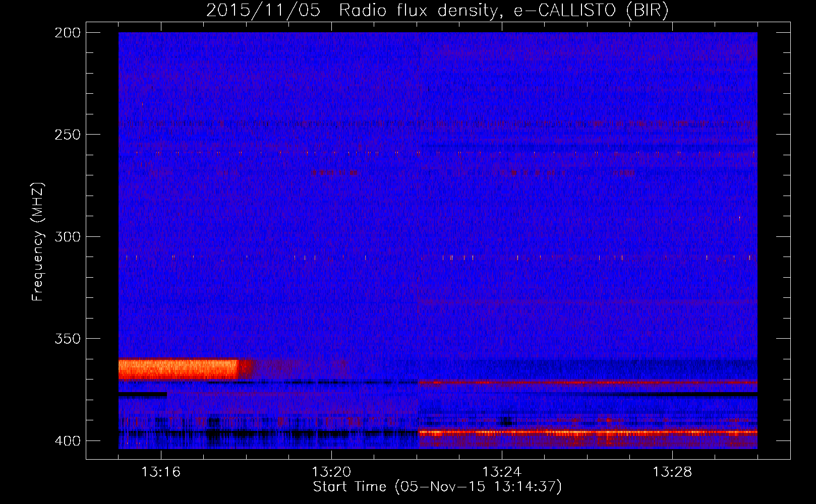Click the 250 frequency tick label

click(x=68, y=135)
